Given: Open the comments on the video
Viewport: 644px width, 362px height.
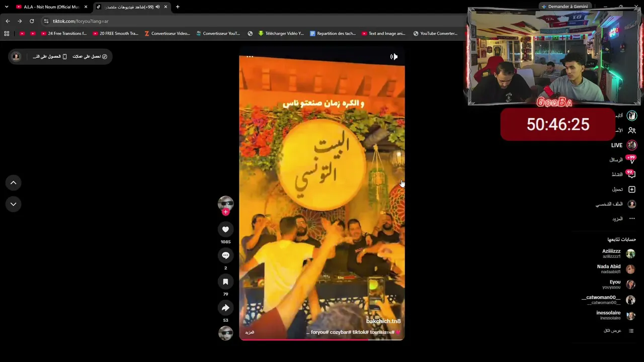Looking at the screenshot, I should [225, 255].
